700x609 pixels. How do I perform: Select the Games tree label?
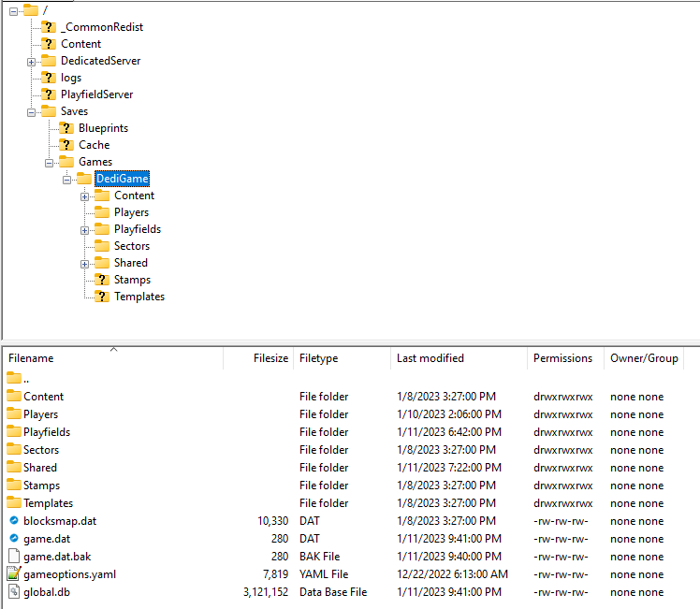click(x=95, y=162)
